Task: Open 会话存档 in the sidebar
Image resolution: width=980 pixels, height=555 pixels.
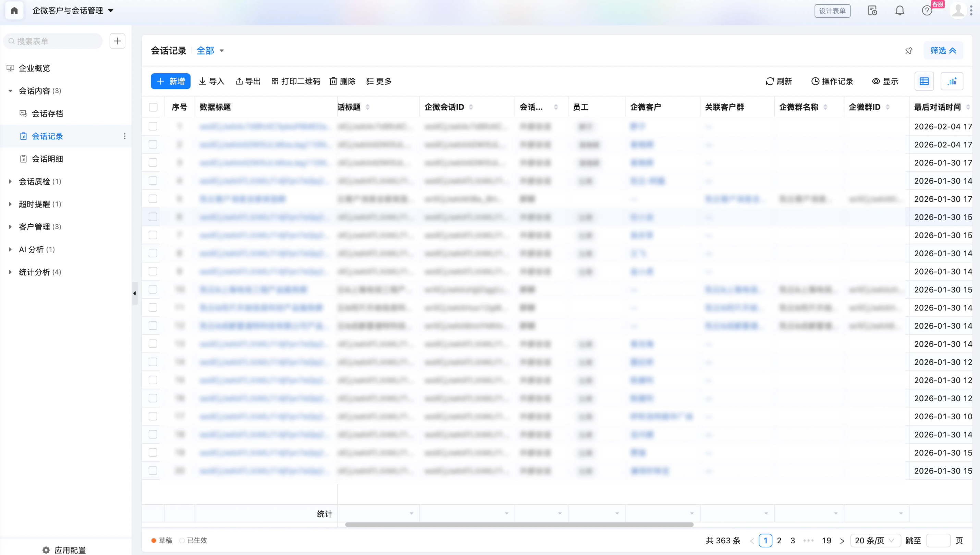Action: coord(47,114)
